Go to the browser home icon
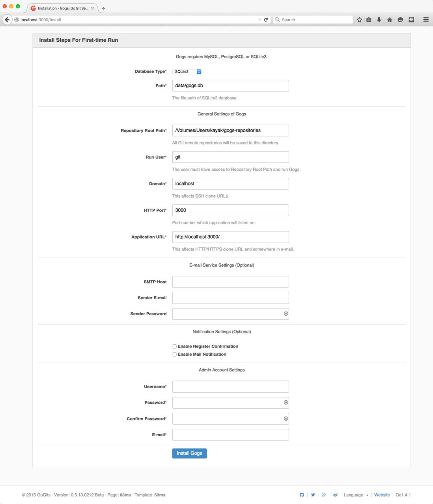433x504 pixels. coord(390,19)
